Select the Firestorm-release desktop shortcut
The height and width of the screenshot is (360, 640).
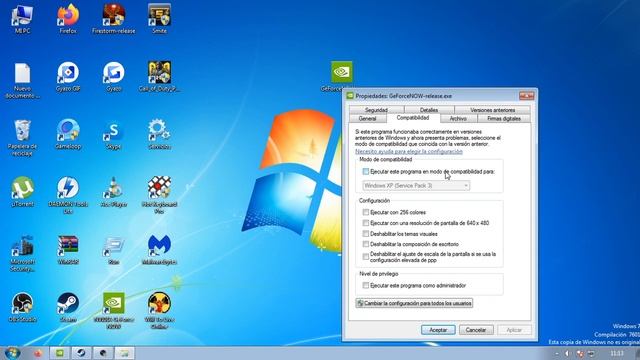point(113,18)
